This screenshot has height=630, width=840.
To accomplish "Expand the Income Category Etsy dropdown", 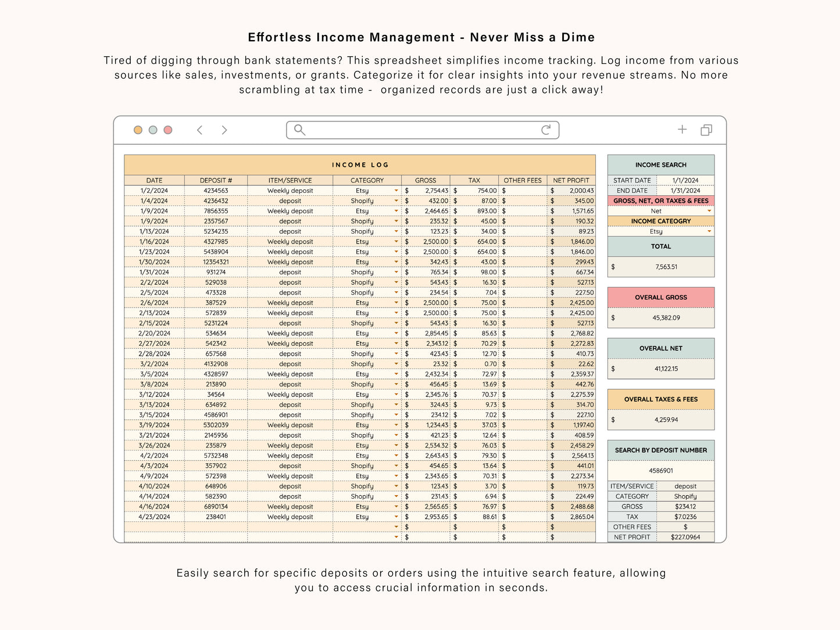I will tap(709, 231).
